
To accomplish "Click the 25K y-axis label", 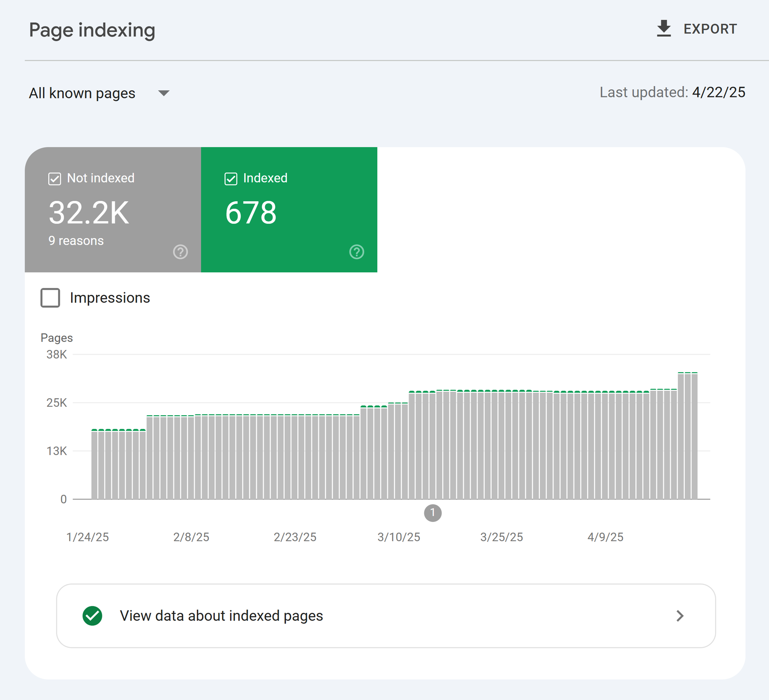I will [x=57, y=403].
